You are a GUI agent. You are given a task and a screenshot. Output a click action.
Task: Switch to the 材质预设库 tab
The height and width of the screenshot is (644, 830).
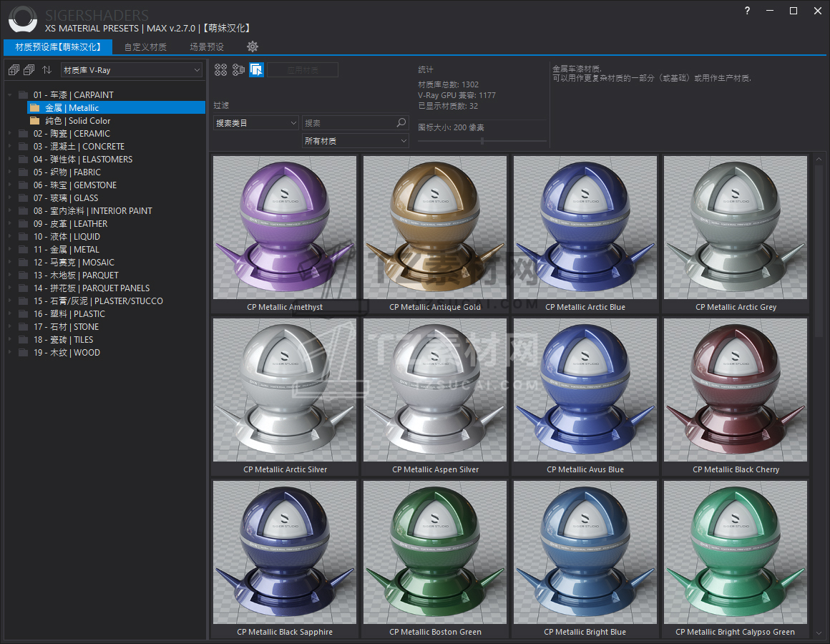[x=58, y=47]
